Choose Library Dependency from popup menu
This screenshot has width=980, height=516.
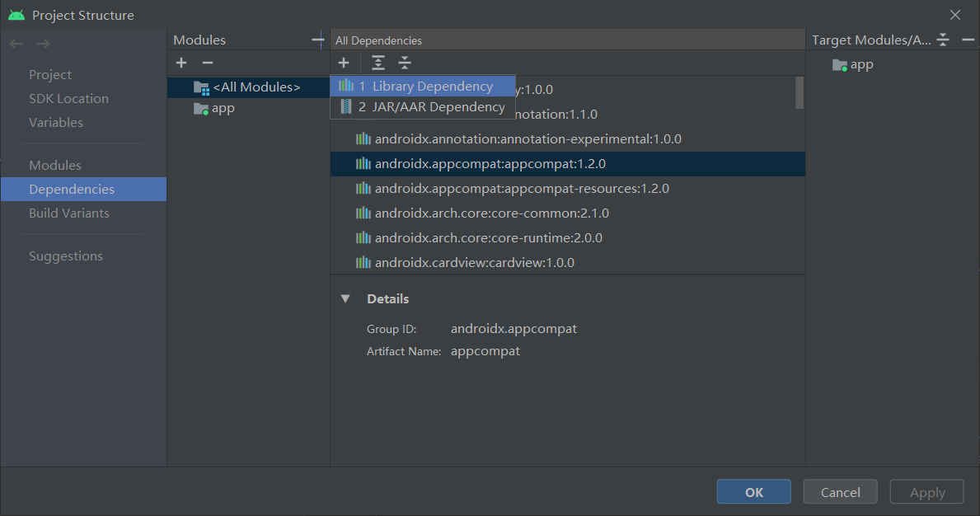point(423,87)
